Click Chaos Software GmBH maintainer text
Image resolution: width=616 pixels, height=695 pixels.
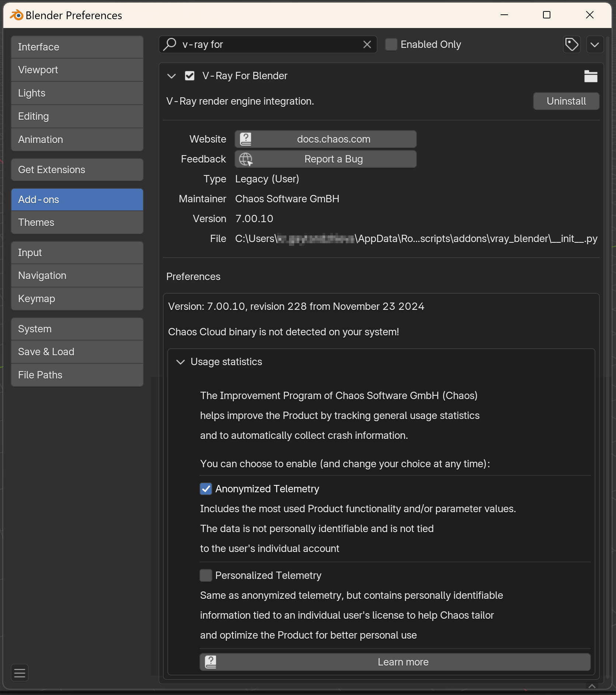287,199
